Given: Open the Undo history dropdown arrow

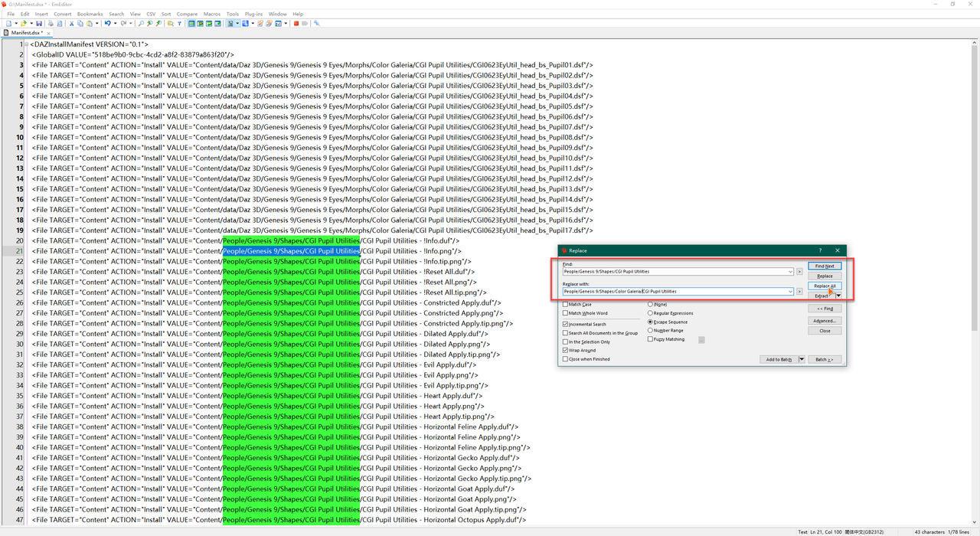Looking at the screenshot, I should (x=115, y=24).
